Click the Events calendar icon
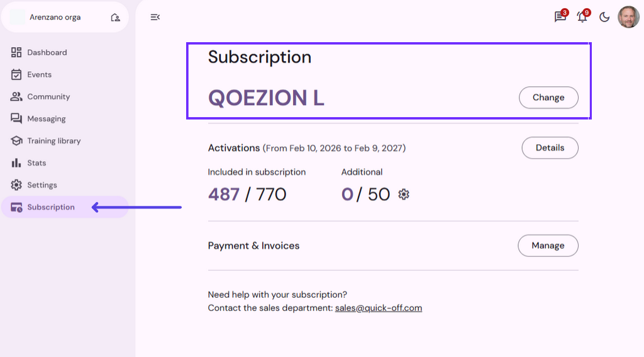The image size is (644, 357). click(x=16, y=74)
